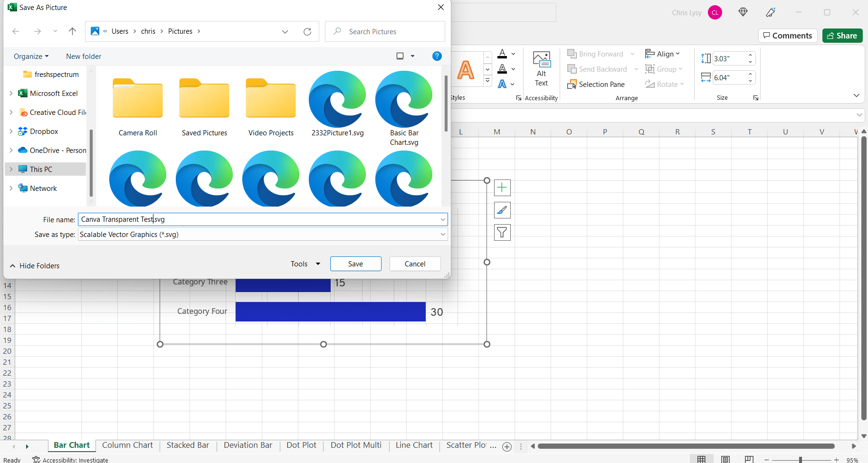Open Chart Styles brush button

coord(502,210)
